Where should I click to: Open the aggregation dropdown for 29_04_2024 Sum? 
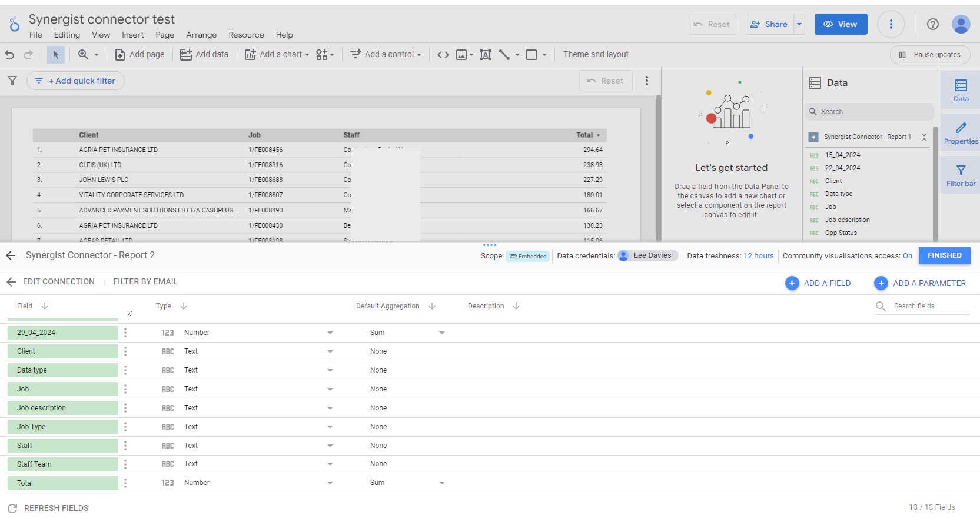(442, 333)
